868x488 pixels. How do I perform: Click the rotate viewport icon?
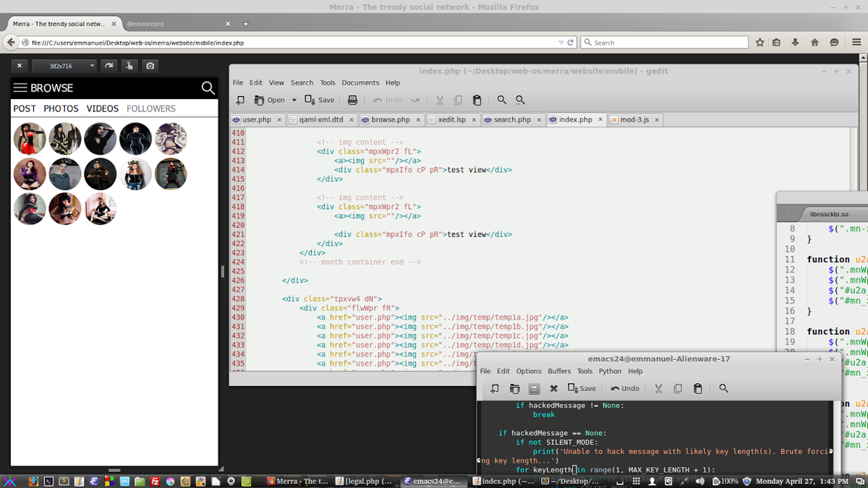[x=109, y=65]
